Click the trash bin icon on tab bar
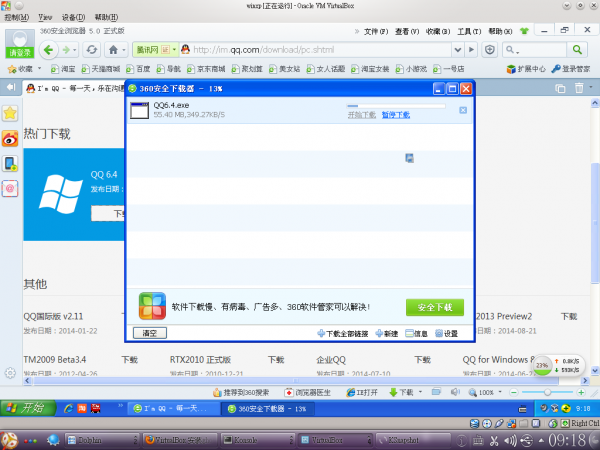 [579, 88]
